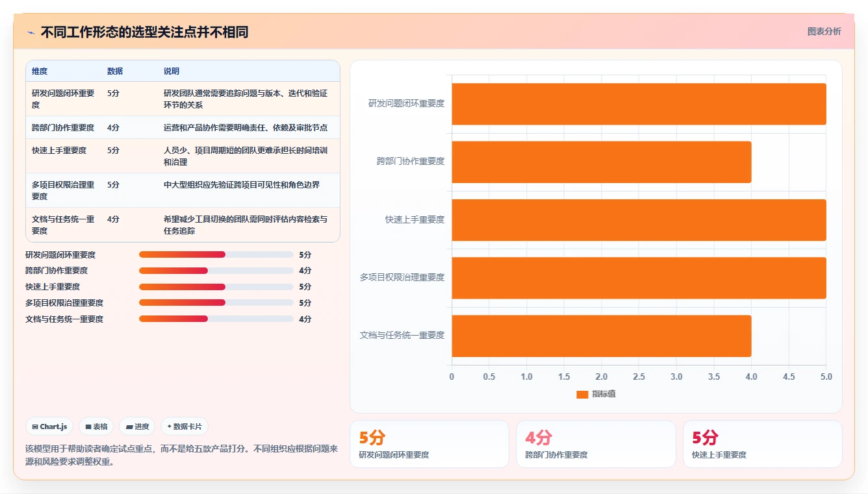This screenshot has height=494, width=868.
Task: Open the 4分 跨部门协作重要度 data card
Action: tap(596, 444)
